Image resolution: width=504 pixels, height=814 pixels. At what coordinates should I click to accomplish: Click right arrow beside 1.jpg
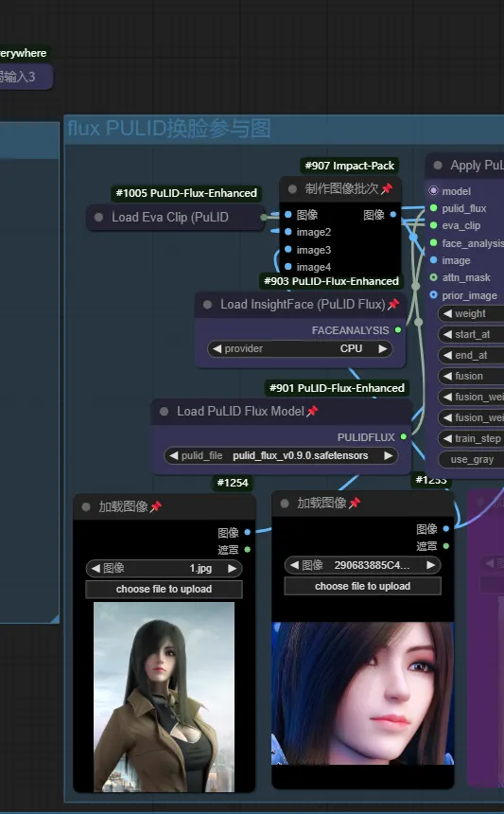click(x=233, y=568)
